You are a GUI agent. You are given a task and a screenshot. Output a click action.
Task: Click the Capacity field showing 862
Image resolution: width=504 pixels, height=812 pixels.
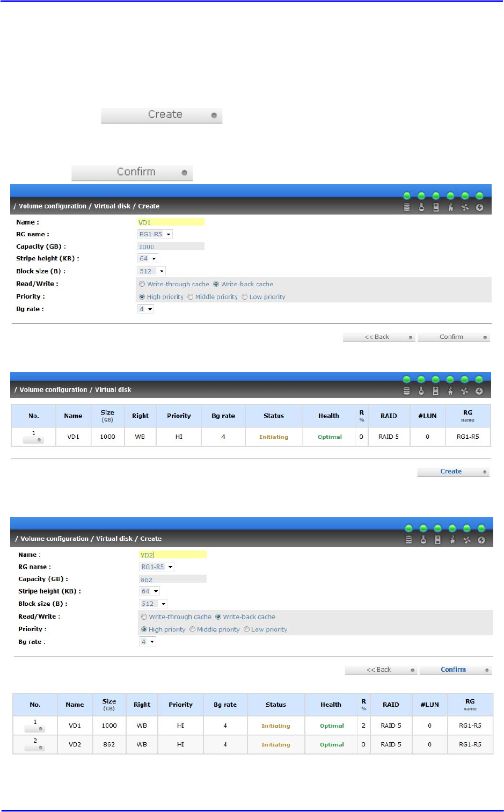click(x=173, y=579)
